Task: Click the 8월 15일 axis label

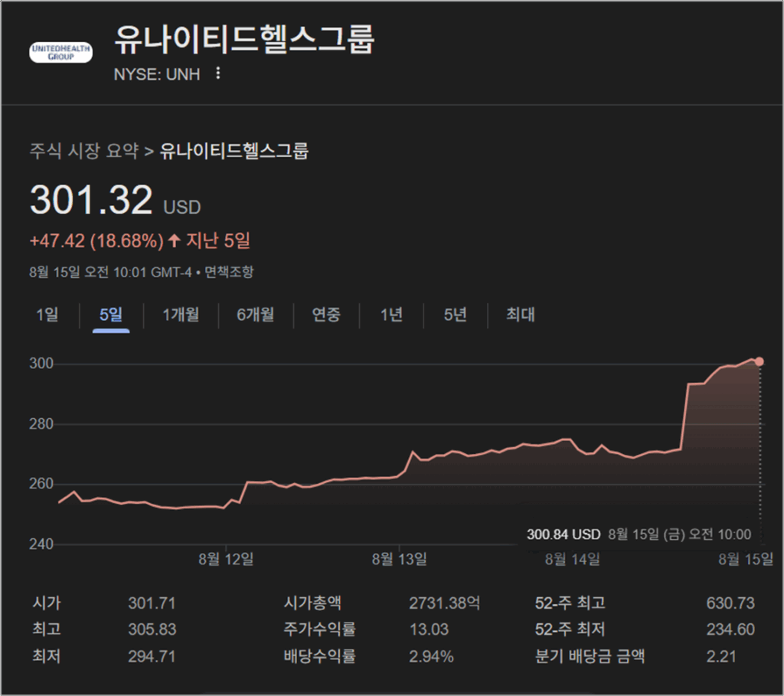Action: click(746, 559)
